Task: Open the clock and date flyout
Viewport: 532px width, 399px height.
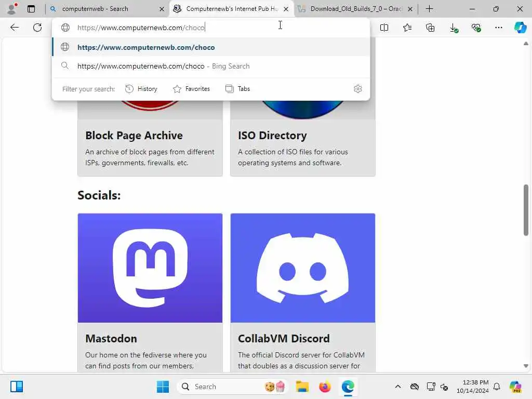Action: tap(472, 387)
